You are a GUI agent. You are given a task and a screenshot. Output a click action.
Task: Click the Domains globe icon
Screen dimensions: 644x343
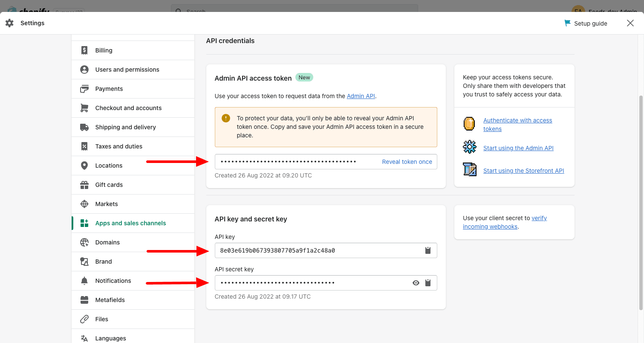[x=84, y=242]
